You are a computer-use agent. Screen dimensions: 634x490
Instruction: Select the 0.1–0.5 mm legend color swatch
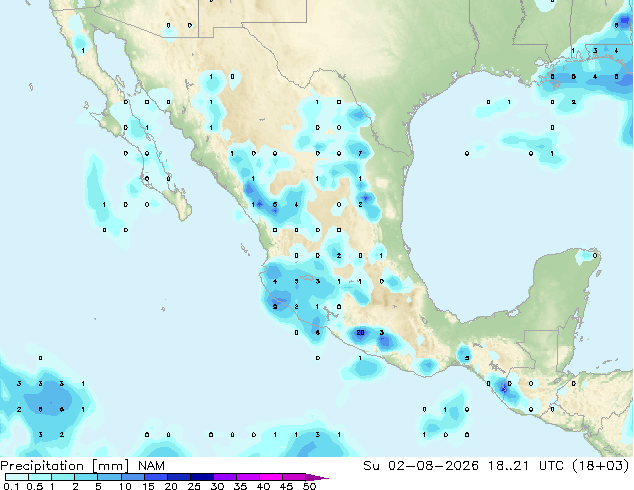(17, 477)
